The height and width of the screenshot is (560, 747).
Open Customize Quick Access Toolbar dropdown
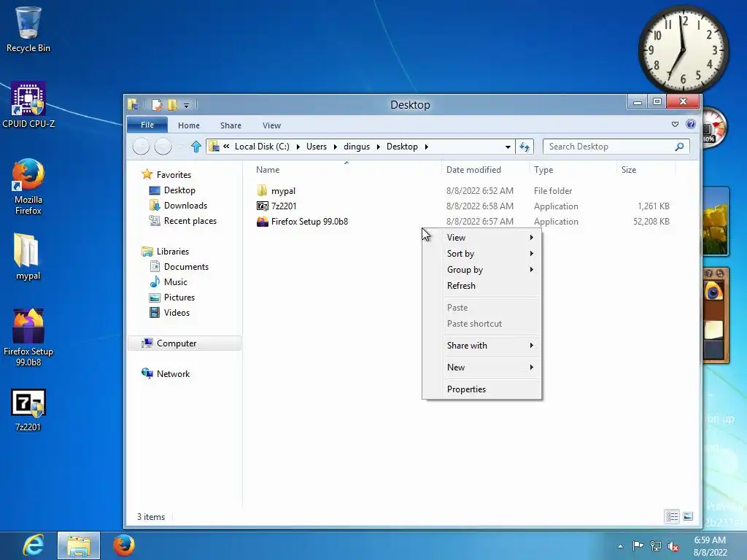[186, 105]
